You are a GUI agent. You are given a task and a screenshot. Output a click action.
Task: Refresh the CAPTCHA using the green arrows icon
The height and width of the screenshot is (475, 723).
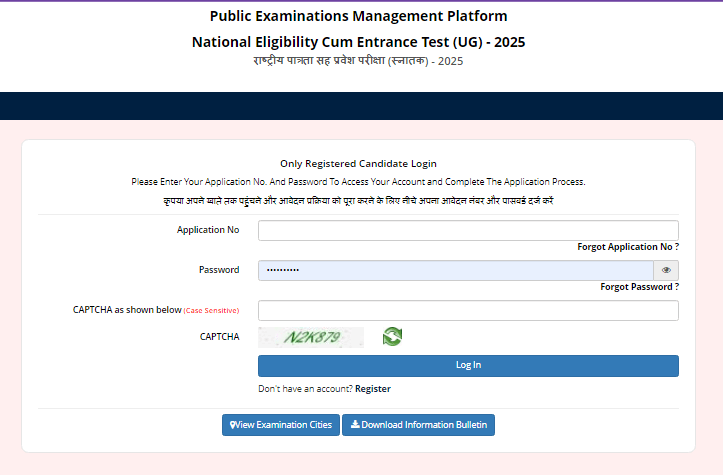392,337
